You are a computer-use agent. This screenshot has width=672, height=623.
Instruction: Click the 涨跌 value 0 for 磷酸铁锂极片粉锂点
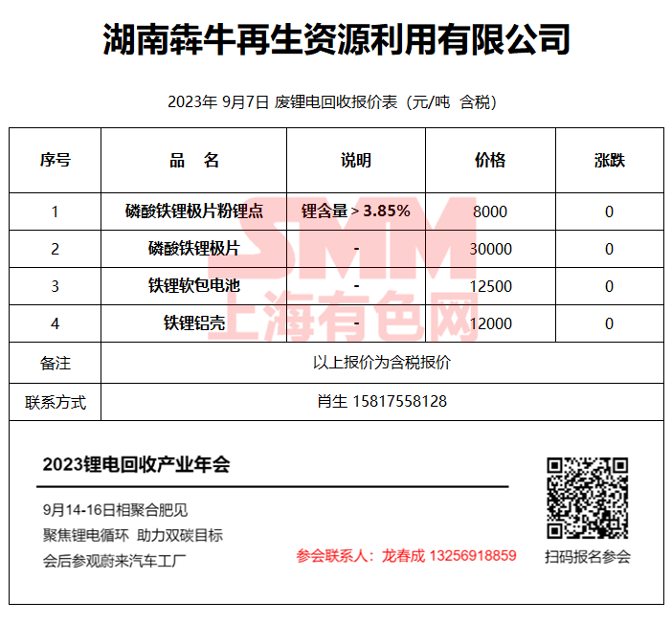[x=609, y=211]
